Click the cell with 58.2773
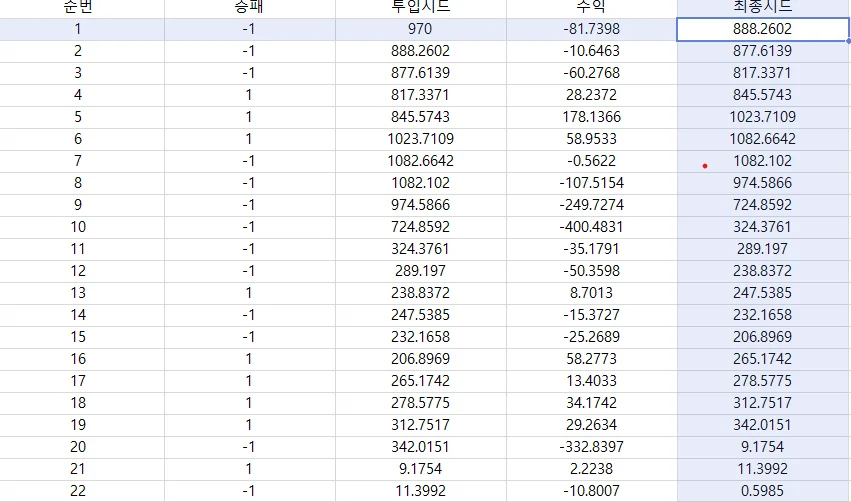 pyautogui.click(x=592, y=359)
